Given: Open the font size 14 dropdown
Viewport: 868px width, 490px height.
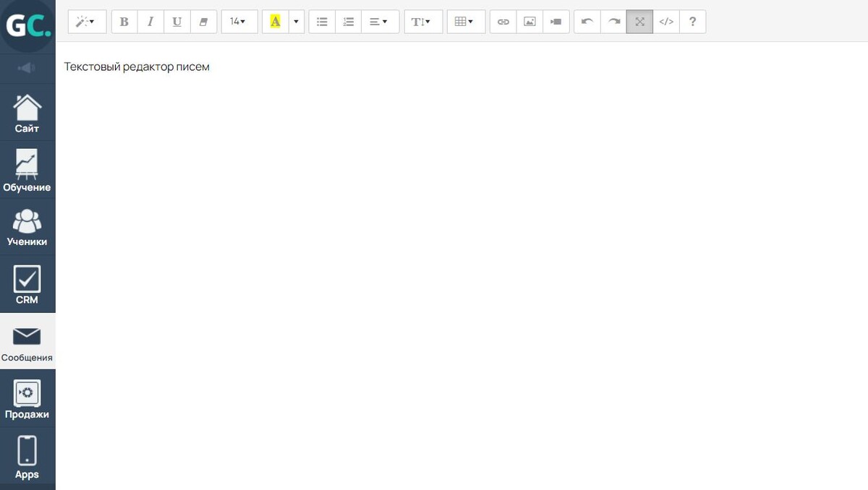Looking at the screenshot, I should [239, 22].
